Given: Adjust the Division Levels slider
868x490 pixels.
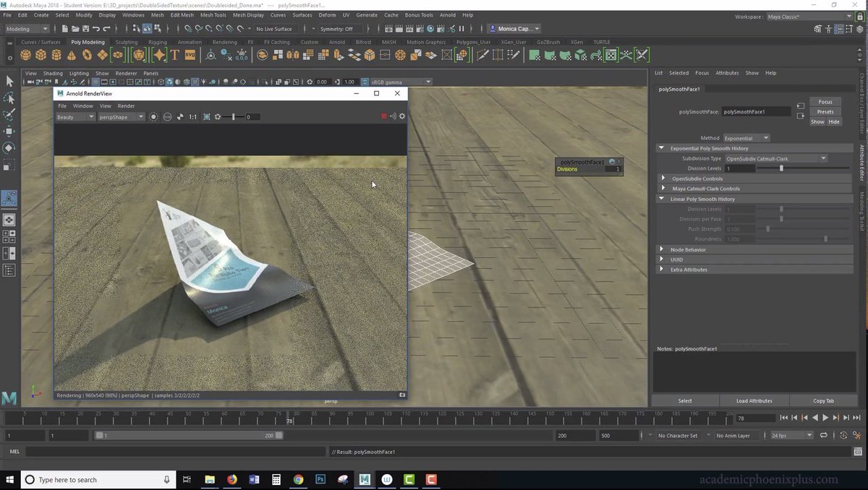Looking at the screenshot, I should pos(781,168).
